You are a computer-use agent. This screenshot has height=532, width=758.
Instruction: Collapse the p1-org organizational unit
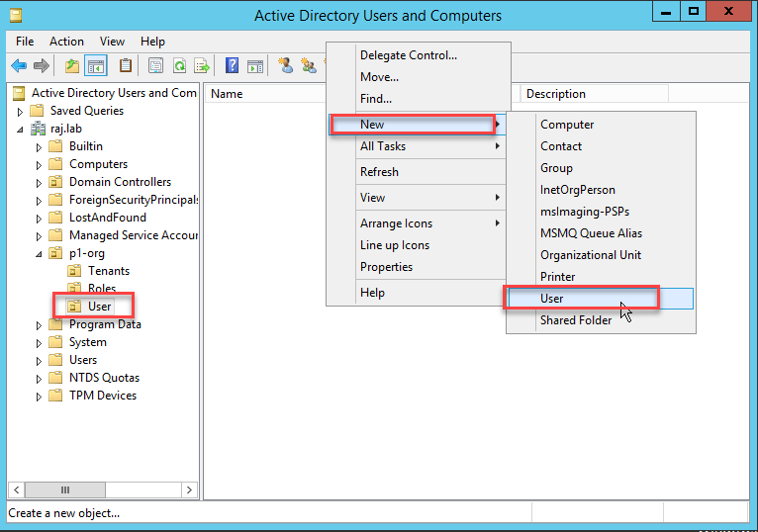tap(39, 254)
